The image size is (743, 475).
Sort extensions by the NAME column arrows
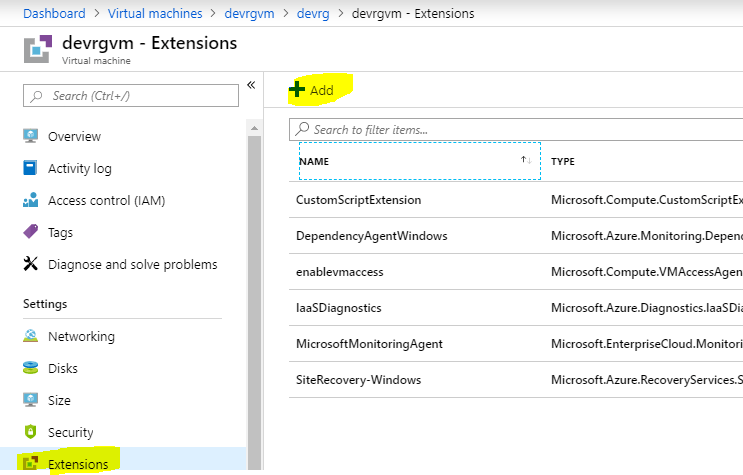coord(525,160)
